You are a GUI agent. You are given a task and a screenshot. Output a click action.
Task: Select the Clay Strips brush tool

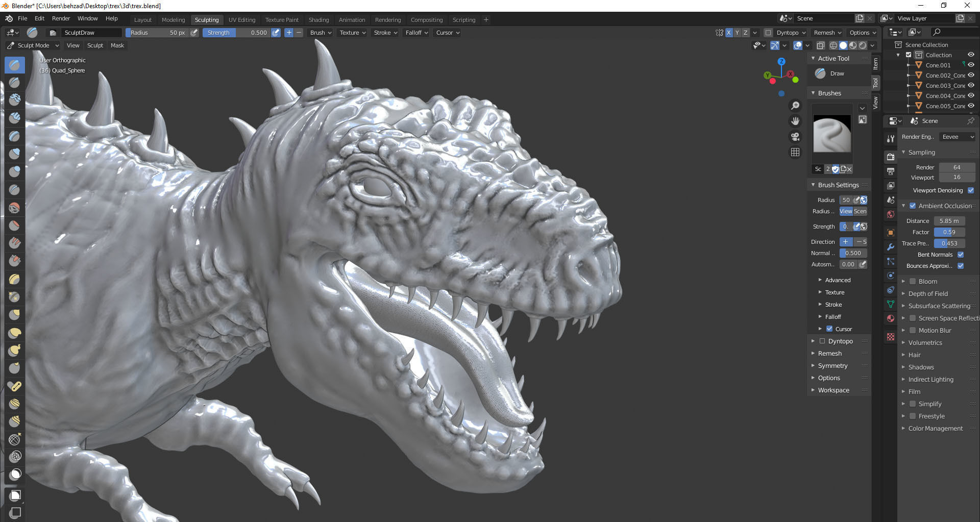click(15, 118)
